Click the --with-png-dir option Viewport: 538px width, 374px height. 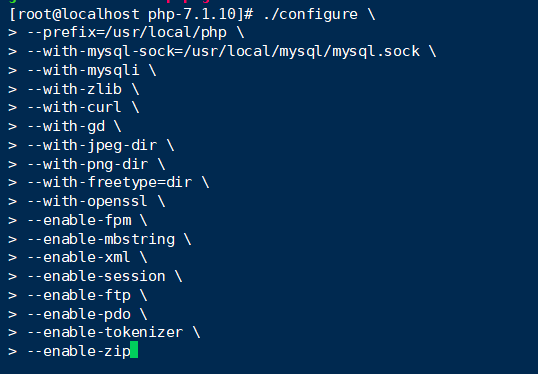pyautogui.click(x=87, y=164)
